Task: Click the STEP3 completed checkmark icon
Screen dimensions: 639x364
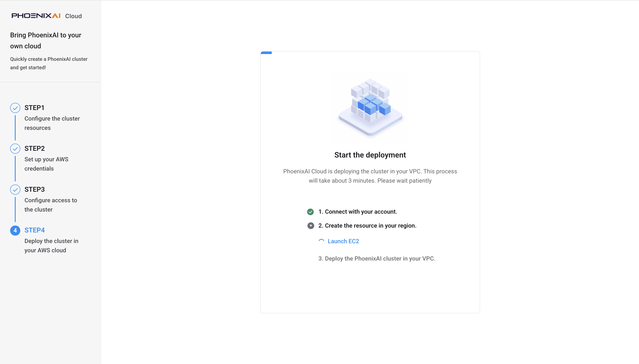Action: pyautogui.click(x=15, y=190)
